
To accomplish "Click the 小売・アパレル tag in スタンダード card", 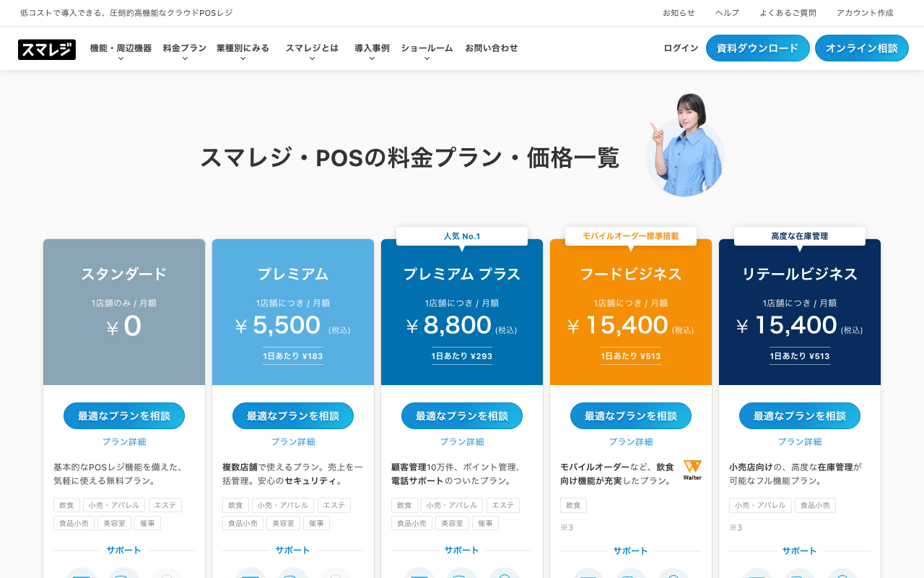I will tap(114, 506).
